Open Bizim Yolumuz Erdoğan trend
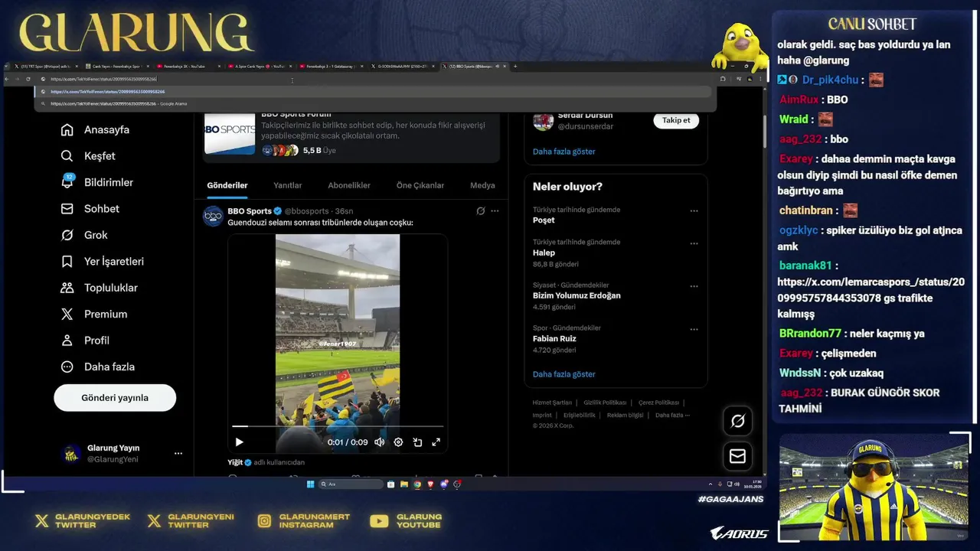The height and width of the screenshot is (551, 980). point(577,295)
